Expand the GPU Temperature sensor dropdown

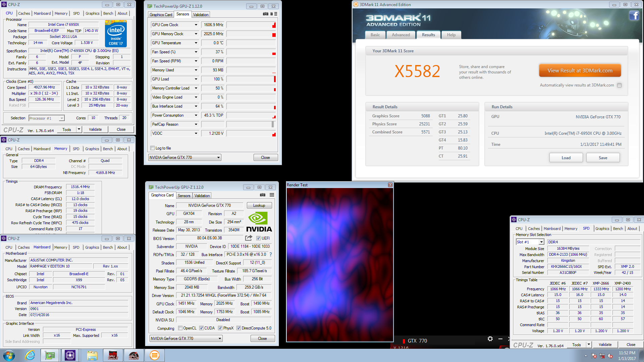click(x=196, y=43)
